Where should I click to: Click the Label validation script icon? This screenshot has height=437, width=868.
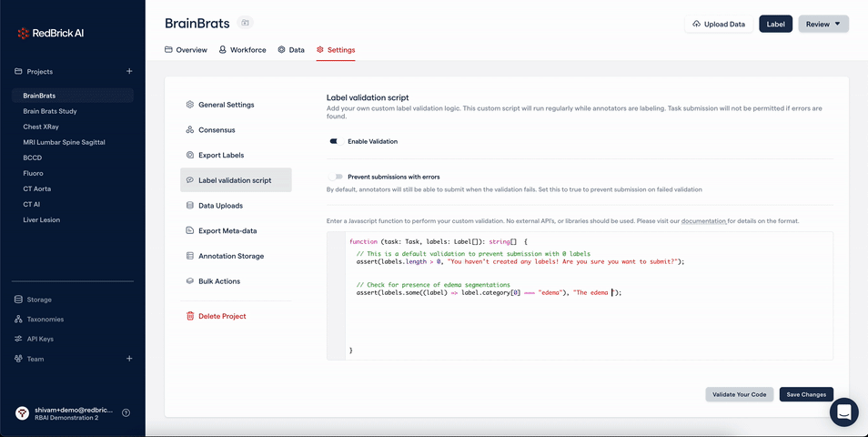coord(190,180)
